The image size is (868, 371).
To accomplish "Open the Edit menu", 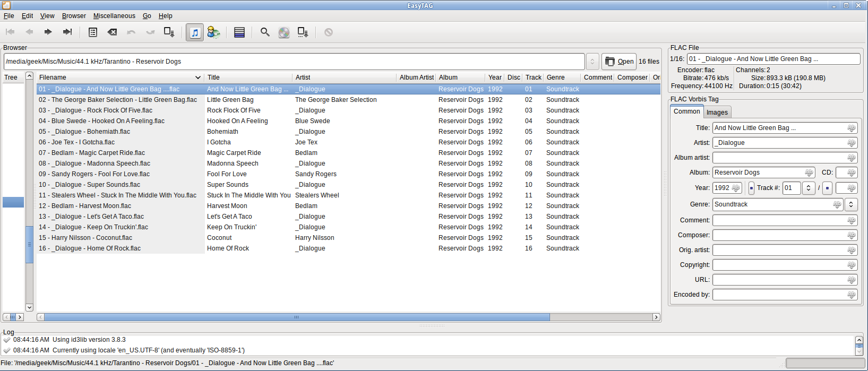I will coord(27,16).
